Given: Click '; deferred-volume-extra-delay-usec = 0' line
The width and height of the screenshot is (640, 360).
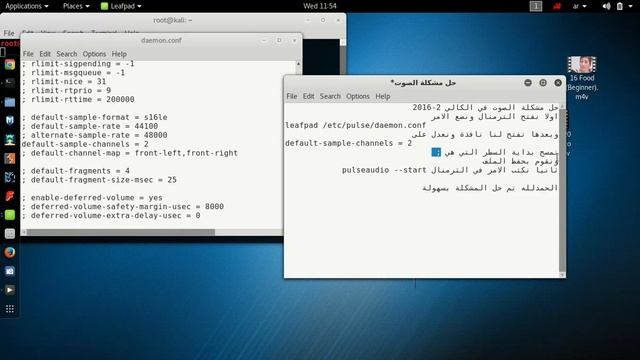Looking at the screenshot, I should pyautogui.click(x=111, y=216).
